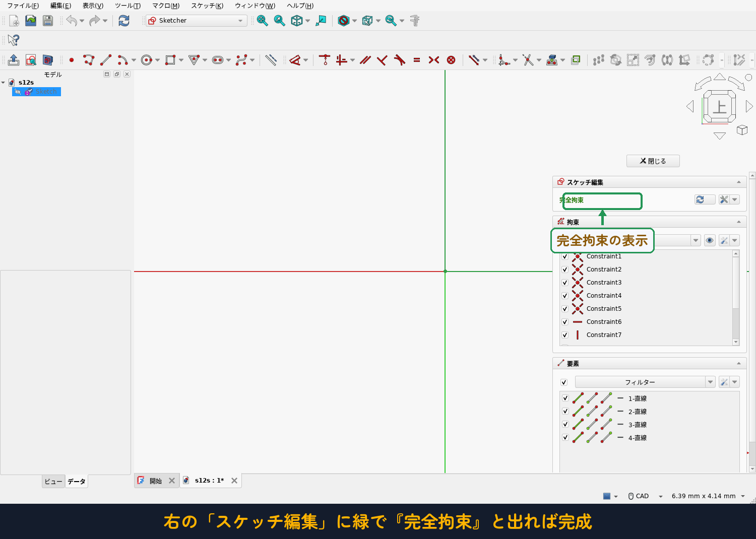The height and width of the screenshot is (539, 756).
Task: Click the carbon copy tool
Action: tap(576, 60)
